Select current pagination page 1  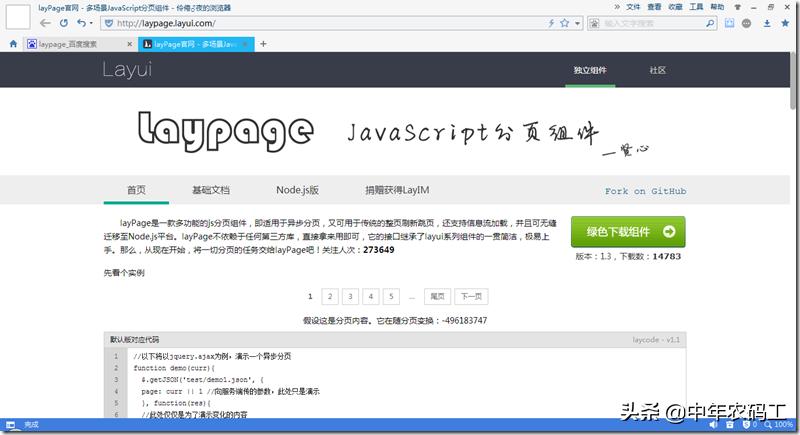coord(310,296)
